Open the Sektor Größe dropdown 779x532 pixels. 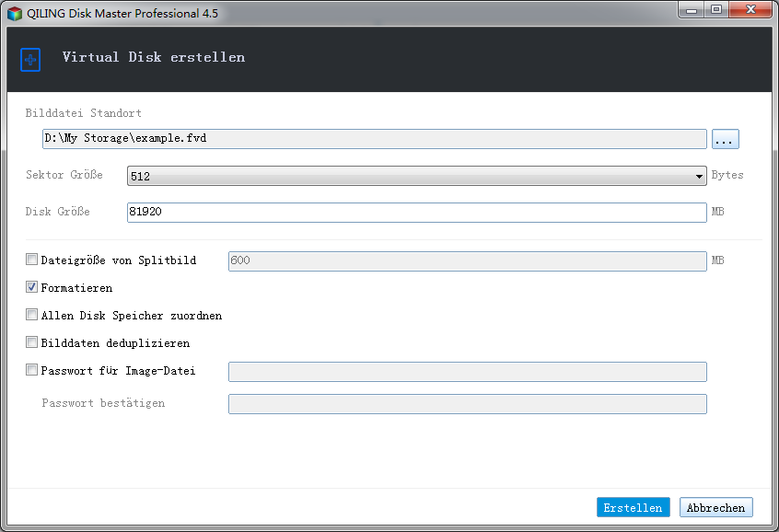coord(417,176)
